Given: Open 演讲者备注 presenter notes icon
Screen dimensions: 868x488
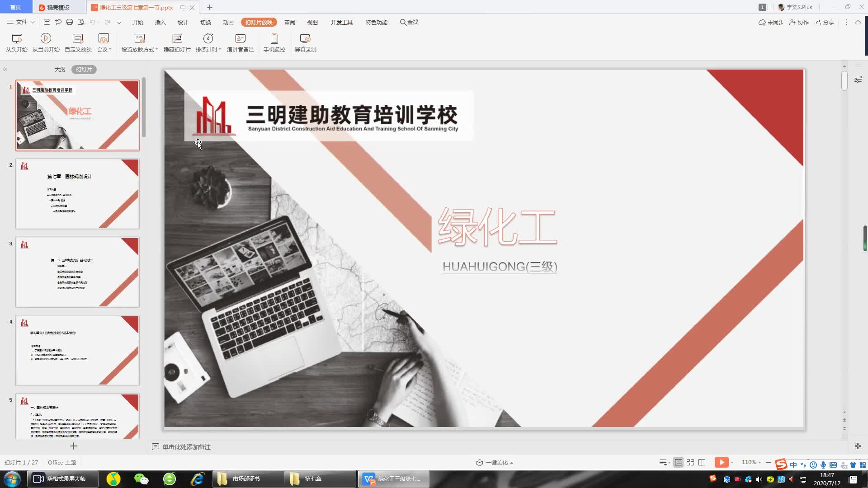Looking at the screenshot, I should 240,39.
